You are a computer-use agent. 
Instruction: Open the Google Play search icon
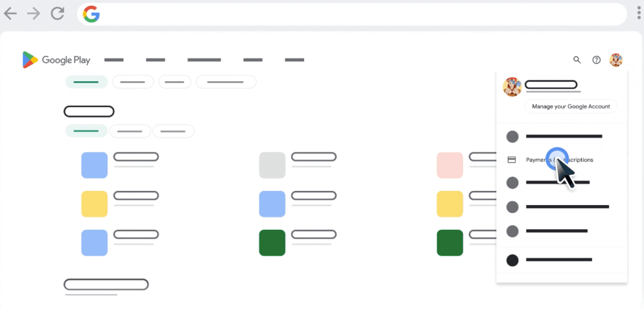point(577,60)
